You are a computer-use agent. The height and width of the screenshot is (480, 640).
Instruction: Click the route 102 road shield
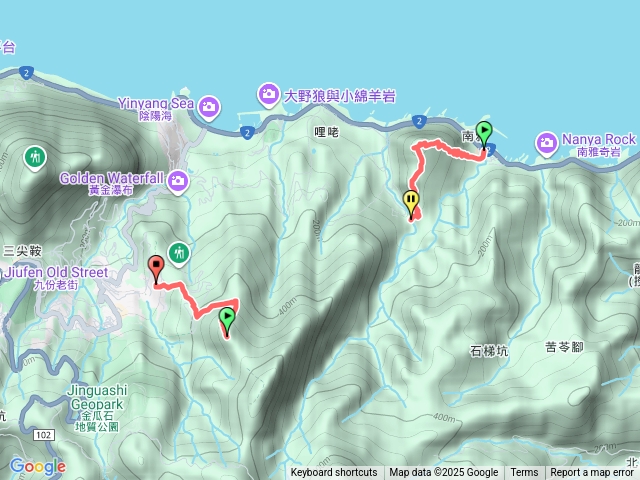(x=44, y=435)
